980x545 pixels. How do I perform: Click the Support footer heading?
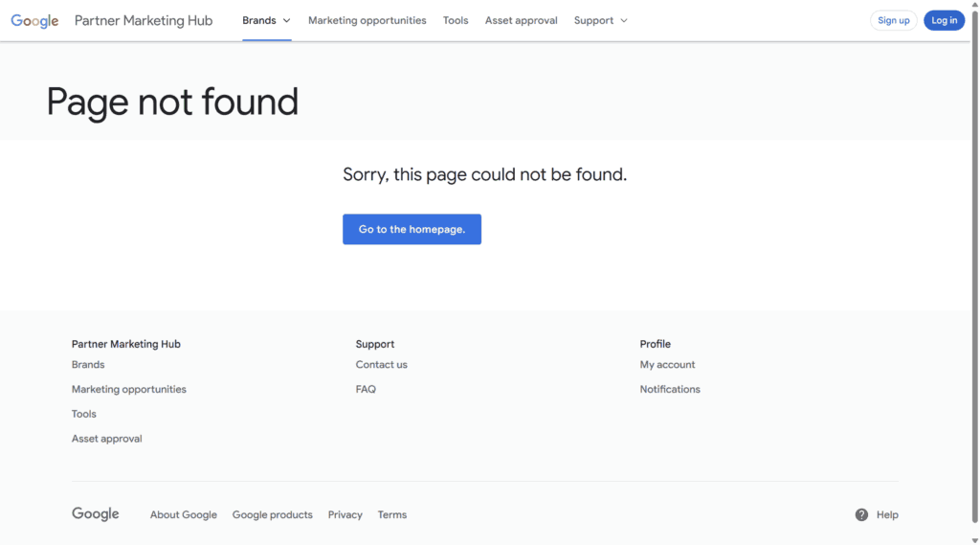pos(375,344)
